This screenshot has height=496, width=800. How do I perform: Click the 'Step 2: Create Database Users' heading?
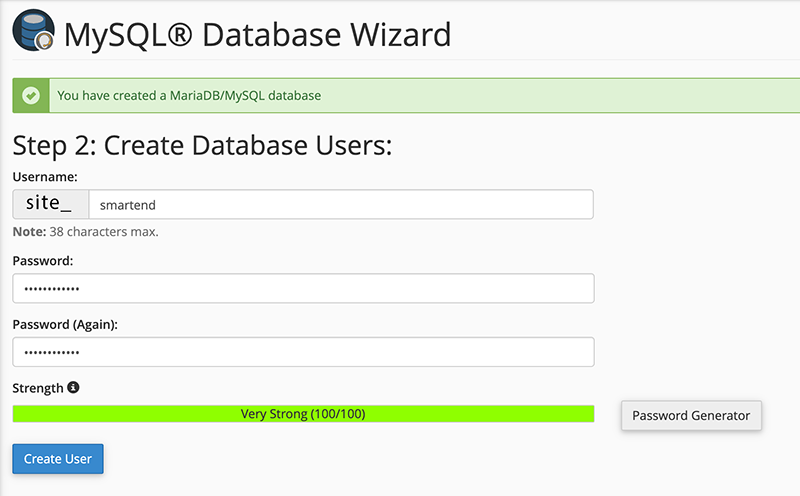(x=202, y=146)
